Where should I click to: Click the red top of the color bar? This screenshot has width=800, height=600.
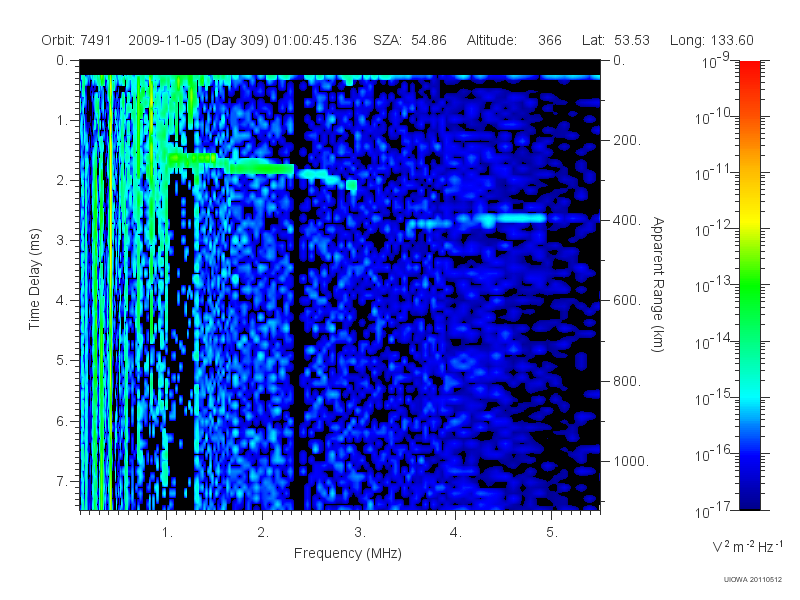(749, 69)
